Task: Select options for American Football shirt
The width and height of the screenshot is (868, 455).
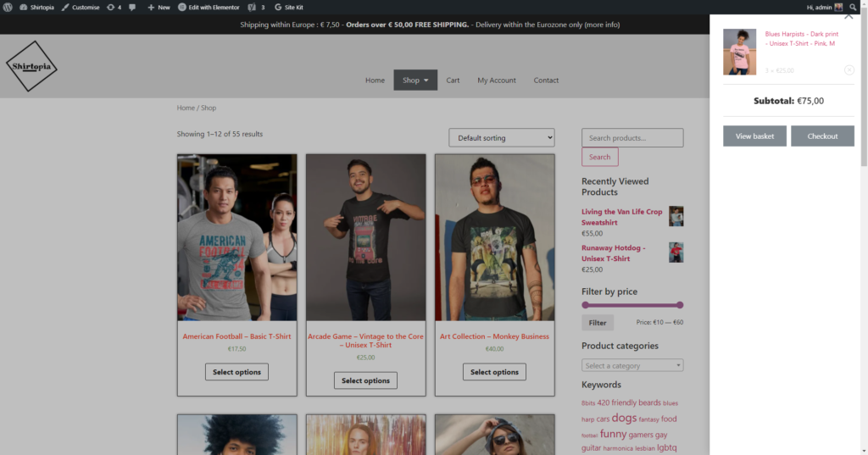Action: (237, 372)
